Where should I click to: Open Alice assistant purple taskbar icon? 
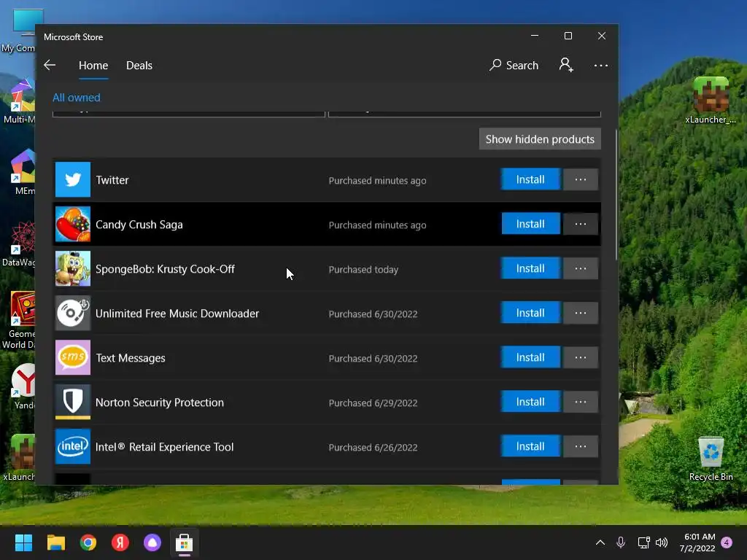click(x=152, y=542)
